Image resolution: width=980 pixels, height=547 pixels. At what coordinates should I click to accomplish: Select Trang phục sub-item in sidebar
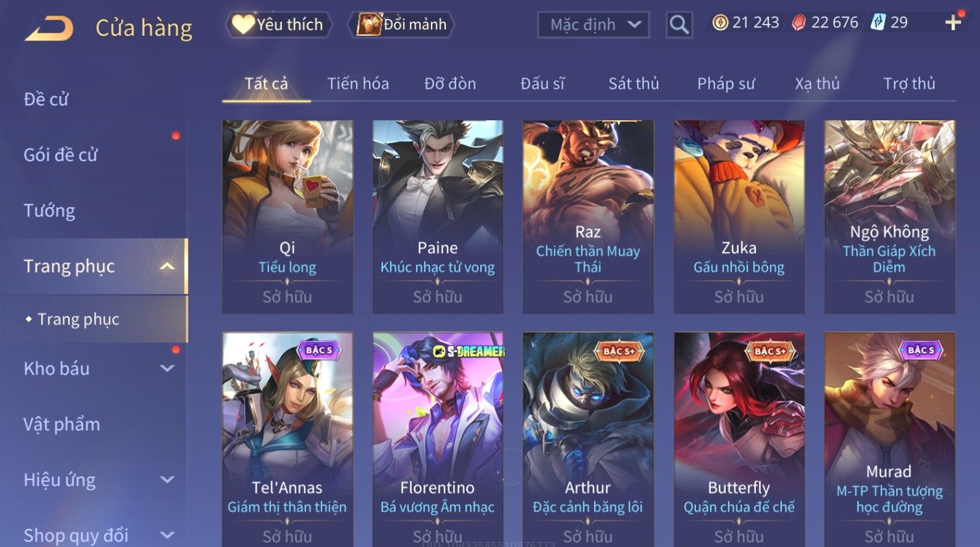click(x=78, y=319)
